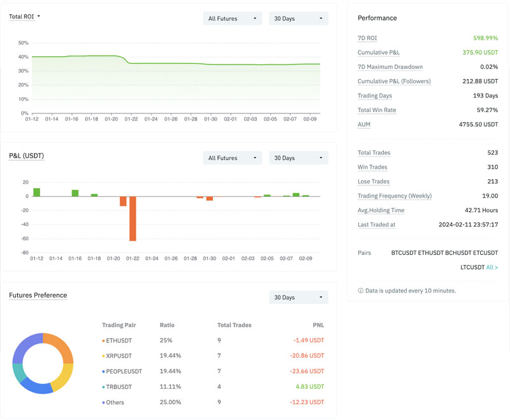Open 30 Days dropdown in P&L chart
This screenshot has height=420, width=510.
click(298, 158)
